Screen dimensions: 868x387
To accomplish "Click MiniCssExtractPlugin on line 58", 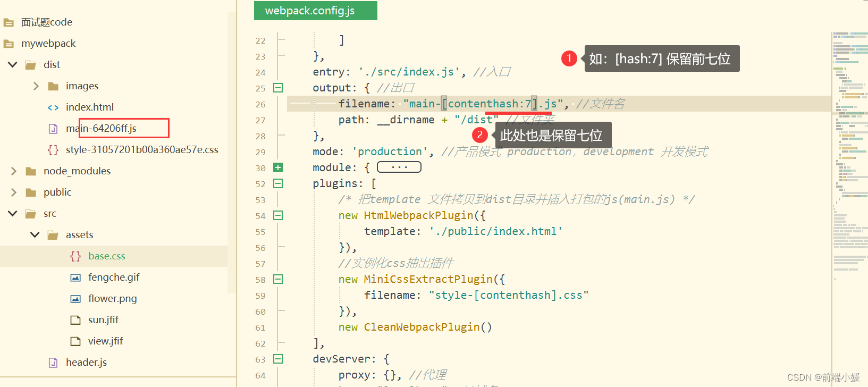I will click(428, 279).
